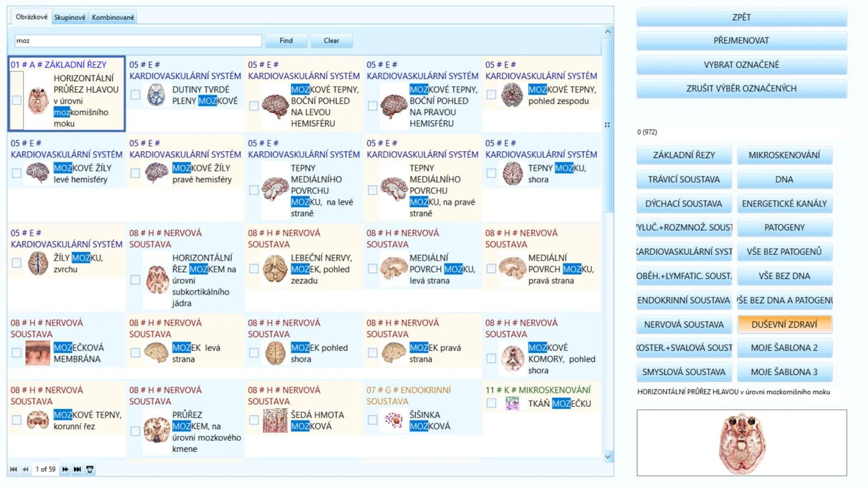
Task: Click the panel splitter grip handle
Action: [607, 125]
